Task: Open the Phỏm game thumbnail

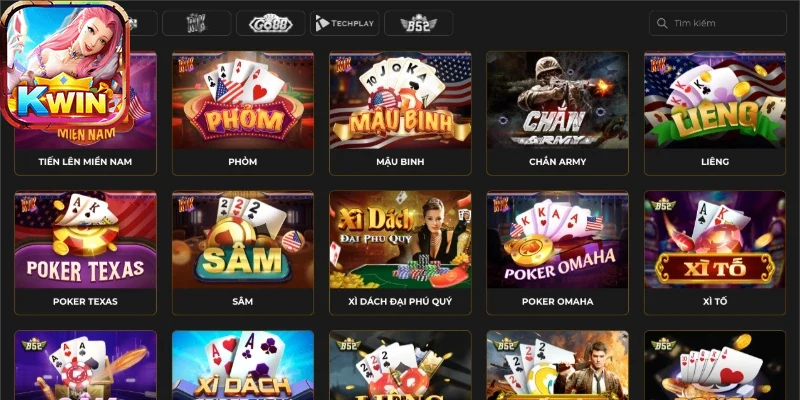Action: pos(243,100)
